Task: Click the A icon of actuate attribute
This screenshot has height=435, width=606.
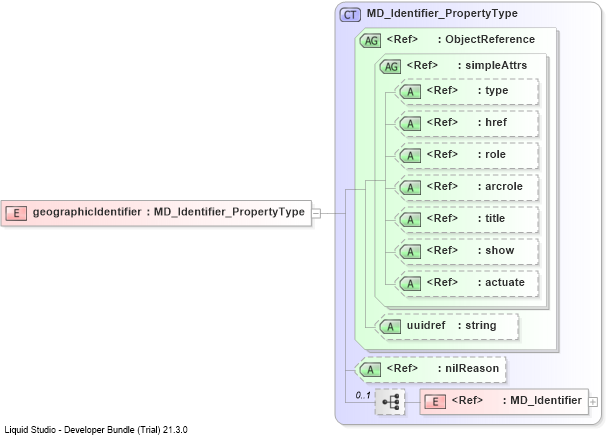Action: coord(410,284)
